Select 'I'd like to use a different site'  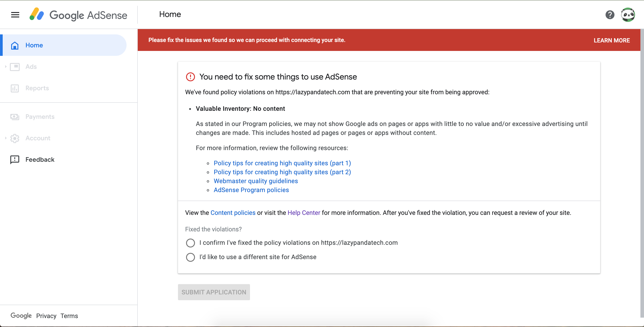pos(190,257)
